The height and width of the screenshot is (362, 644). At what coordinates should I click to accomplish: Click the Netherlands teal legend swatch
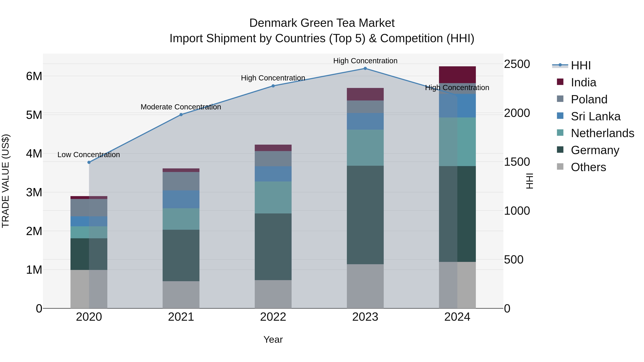pos(560,133)
